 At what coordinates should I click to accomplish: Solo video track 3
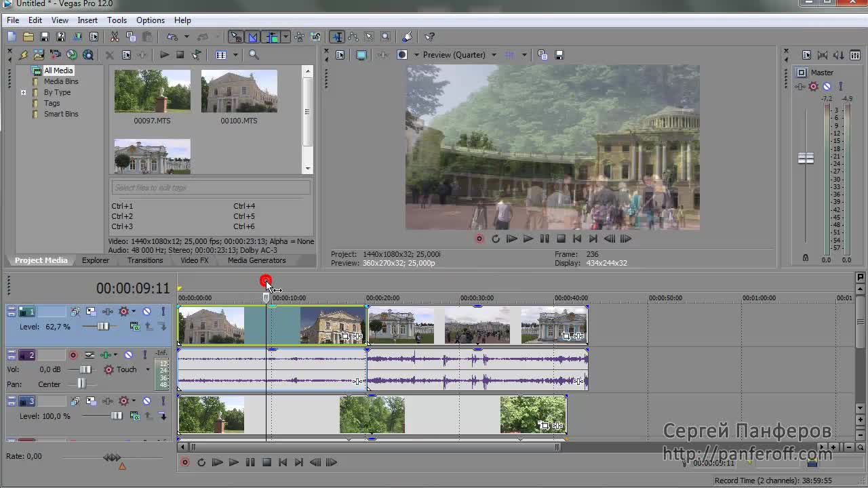point(163,401)
